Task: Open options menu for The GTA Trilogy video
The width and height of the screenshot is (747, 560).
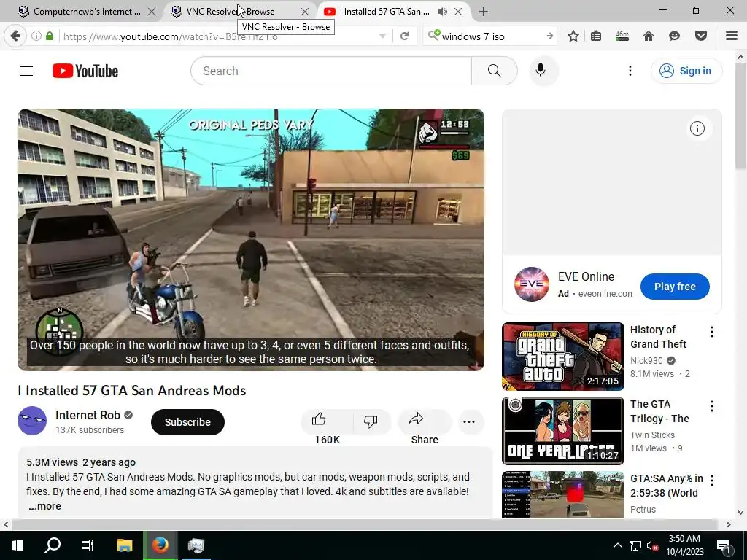Action: (712, 406)
